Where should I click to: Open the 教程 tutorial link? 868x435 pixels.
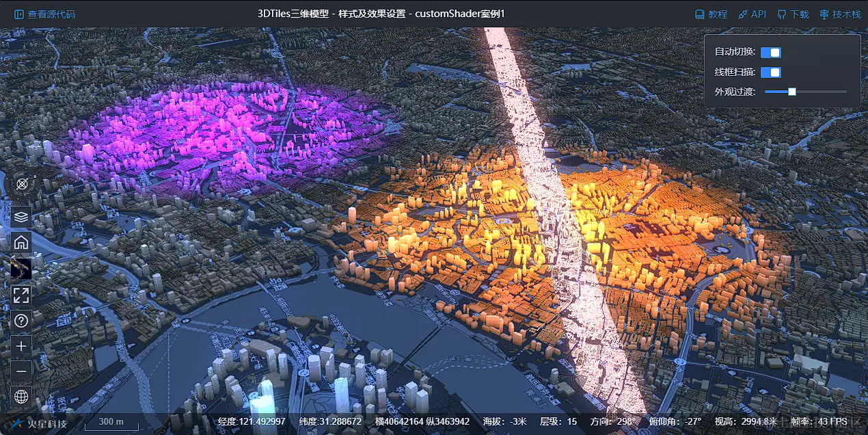(x=711, y=14)
